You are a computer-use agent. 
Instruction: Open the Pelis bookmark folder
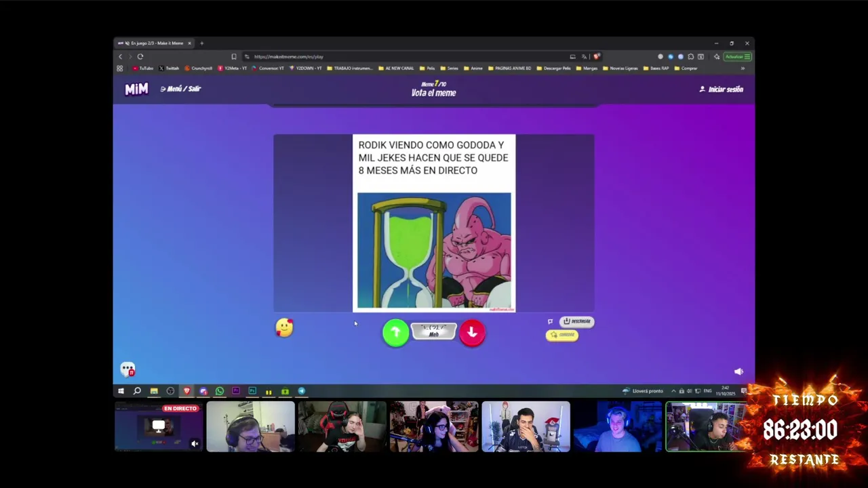427,68
